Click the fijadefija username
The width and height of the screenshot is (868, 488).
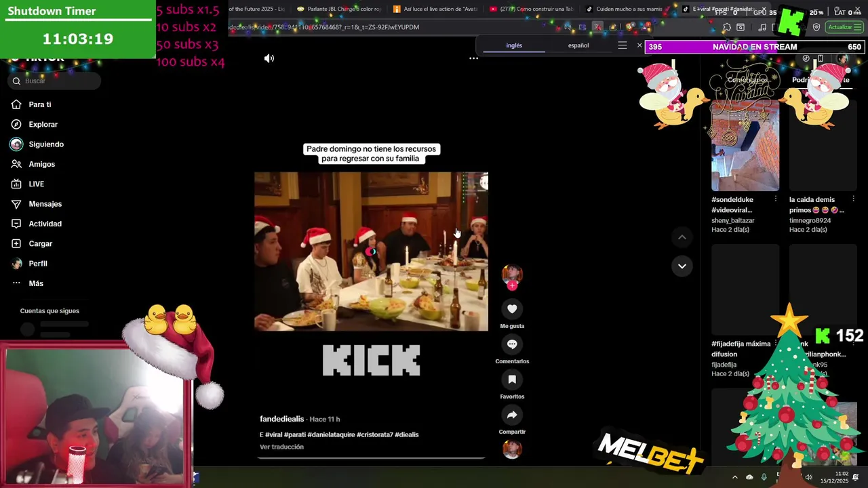pos(724,365)
